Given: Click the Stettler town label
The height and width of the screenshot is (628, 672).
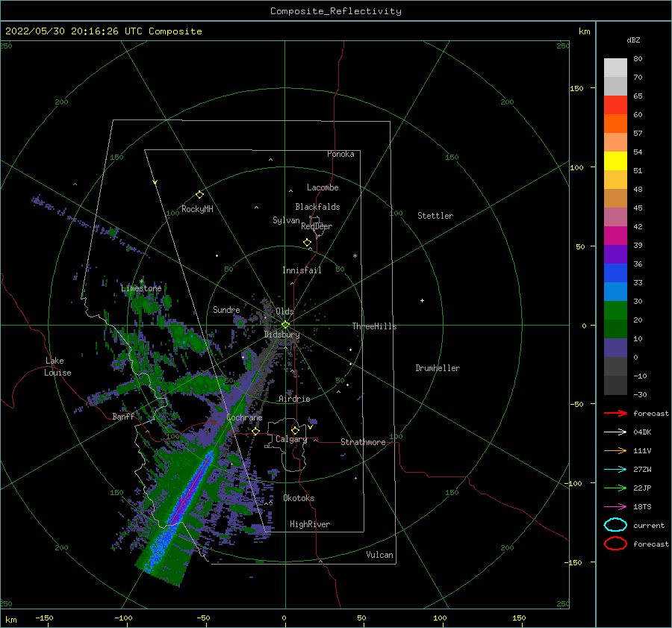Looking at the screenshot, I should 435,216.
